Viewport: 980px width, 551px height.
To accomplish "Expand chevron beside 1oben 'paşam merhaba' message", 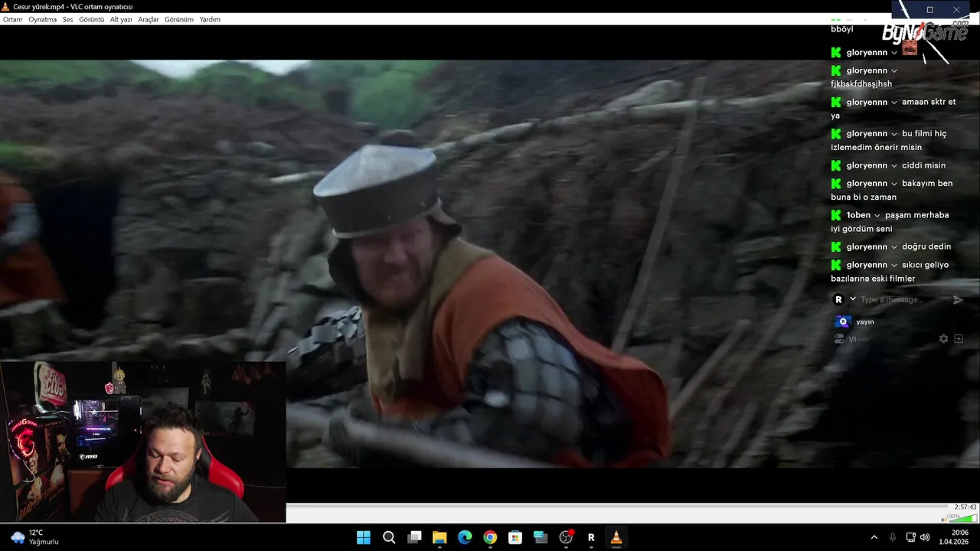I will click(877, 215).
